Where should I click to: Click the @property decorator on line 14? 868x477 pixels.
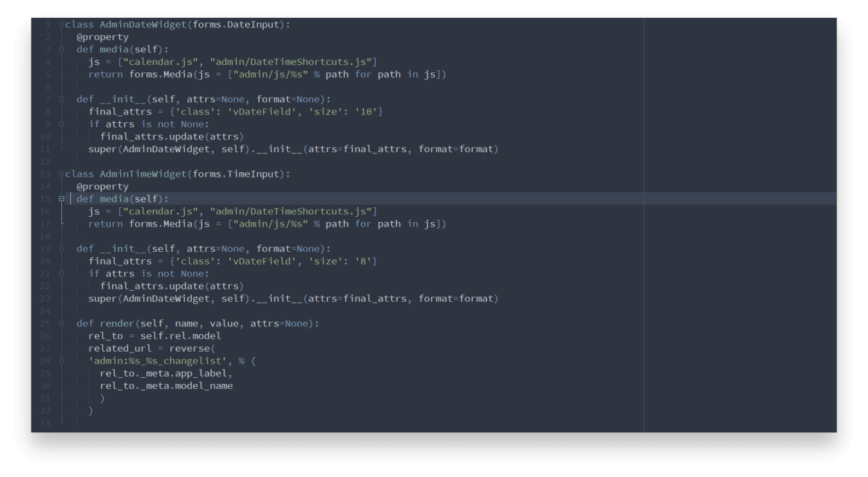pos(103,186)
